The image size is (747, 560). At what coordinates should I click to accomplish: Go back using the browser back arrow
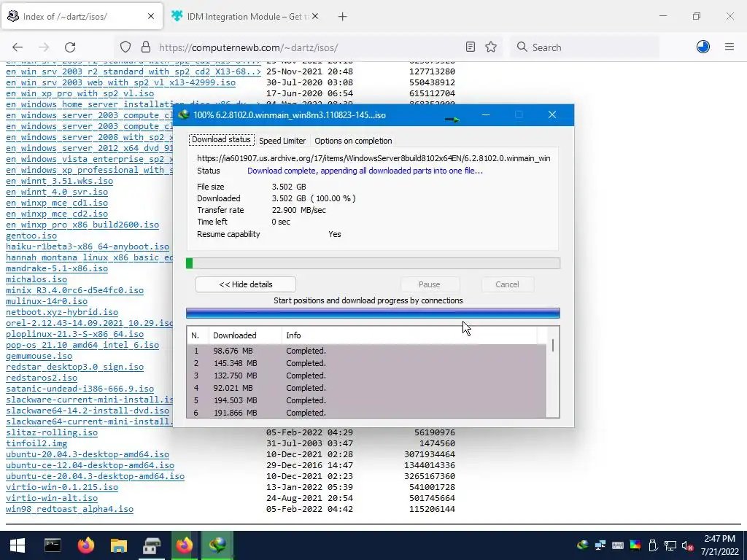click(x=18, y=47)
